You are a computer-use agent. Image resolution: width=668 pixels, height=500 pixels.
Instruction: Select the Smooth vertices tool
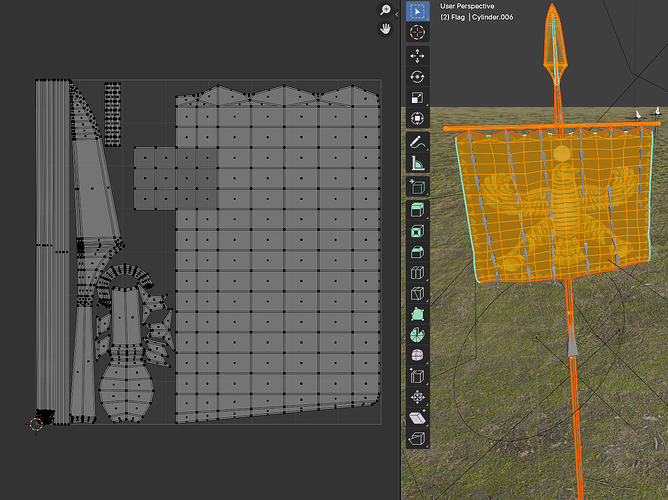pos(418,356)
